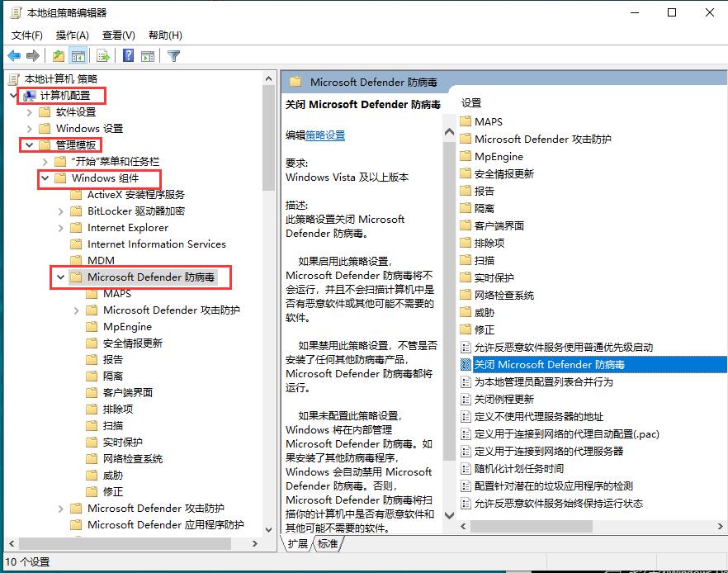
Task: Open Help via the question mark icon
Action: click(x=128, y=56)
